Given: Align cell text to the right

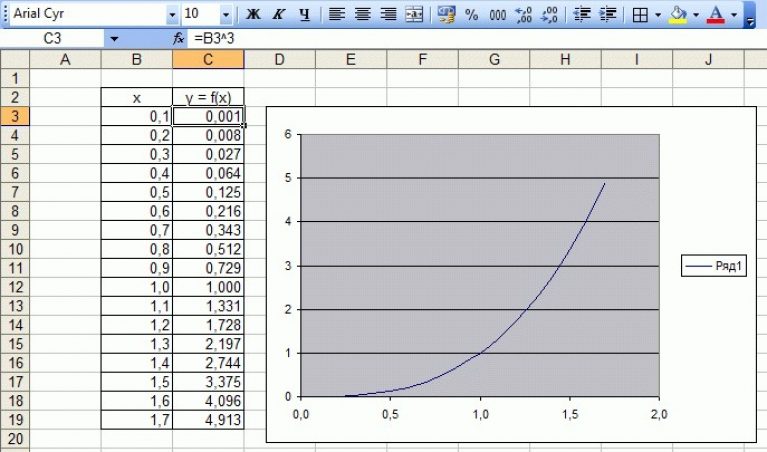Looking at the screenshot, I should pyautogui.click(x=387, y=15).
